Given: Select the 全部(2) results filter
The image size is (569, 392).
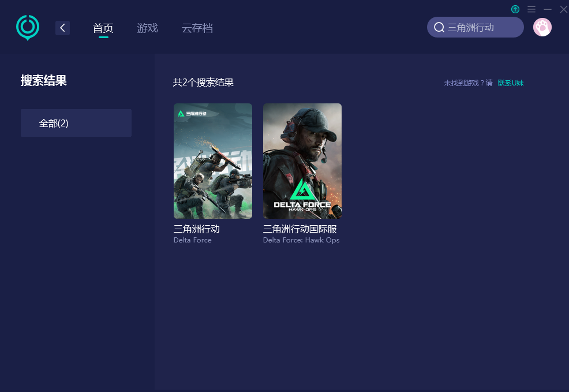Looking at the screenshot, I should pos(76,123).
